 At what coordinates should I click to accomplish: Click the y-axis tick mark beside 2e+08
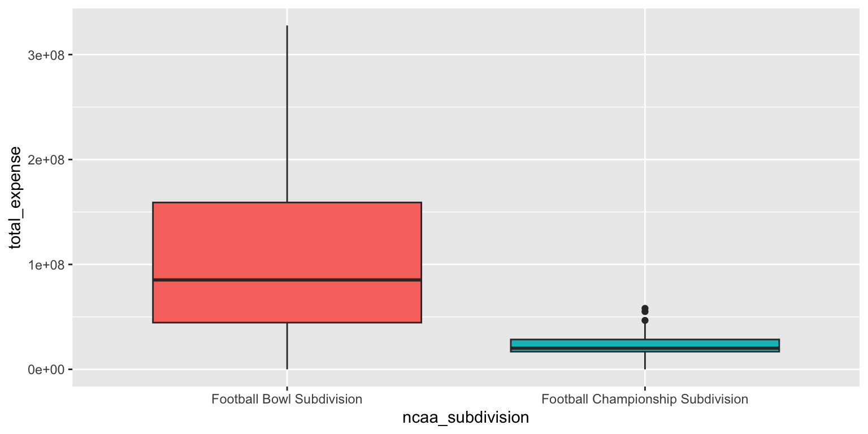(x=70, y=160)
